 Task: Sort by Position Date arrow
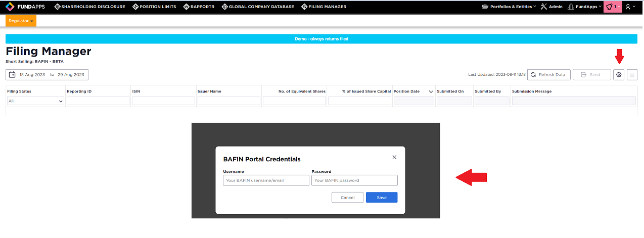click(431, 91)
